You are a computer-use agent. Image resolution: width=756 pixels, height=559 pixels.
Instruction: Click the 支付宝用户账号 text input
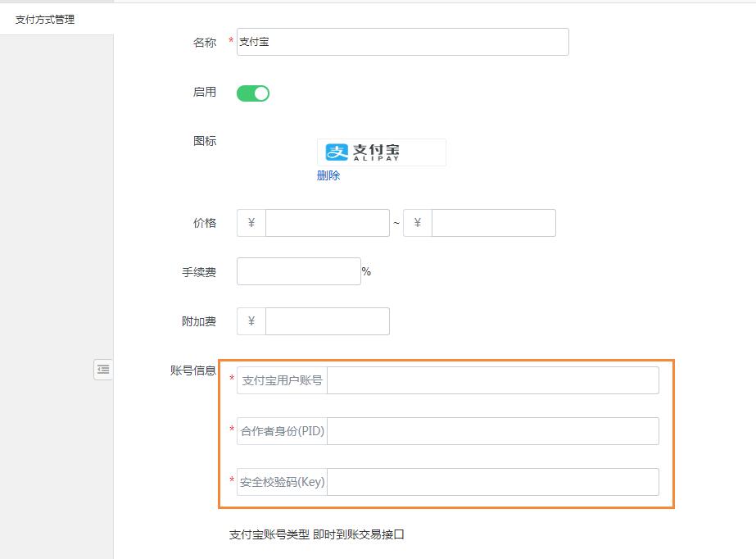[x=492, y=380]
